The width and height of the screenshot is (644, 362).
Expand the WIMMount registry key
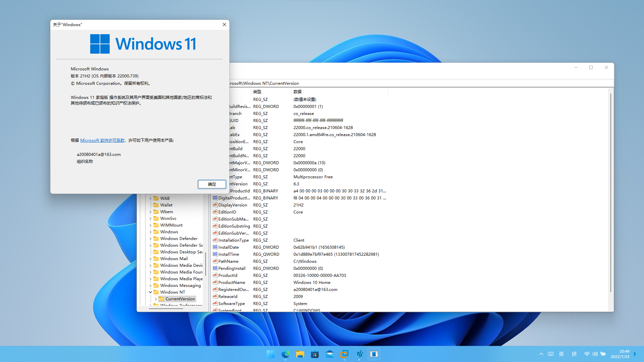click(x=150, y=225)
